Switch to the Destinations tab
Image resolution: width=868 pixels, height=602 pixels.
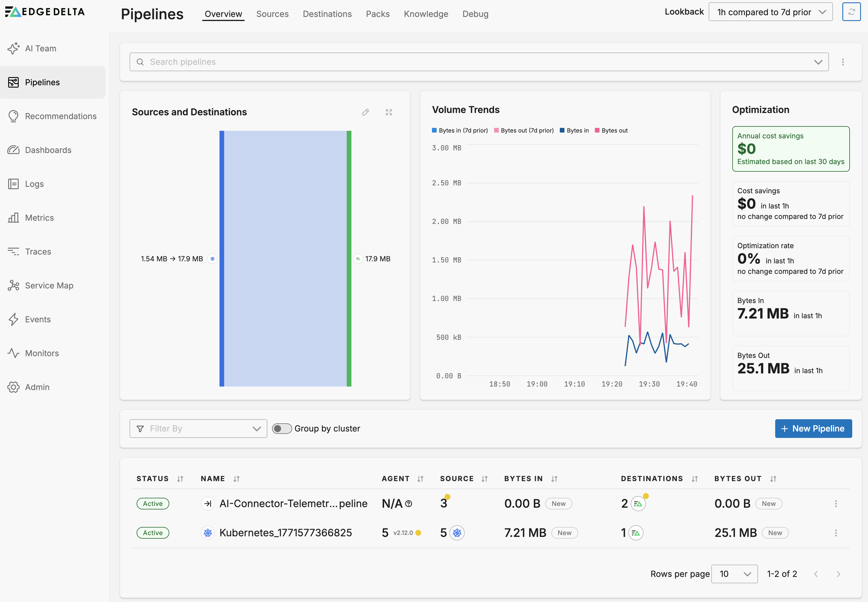tap(327, 14)
